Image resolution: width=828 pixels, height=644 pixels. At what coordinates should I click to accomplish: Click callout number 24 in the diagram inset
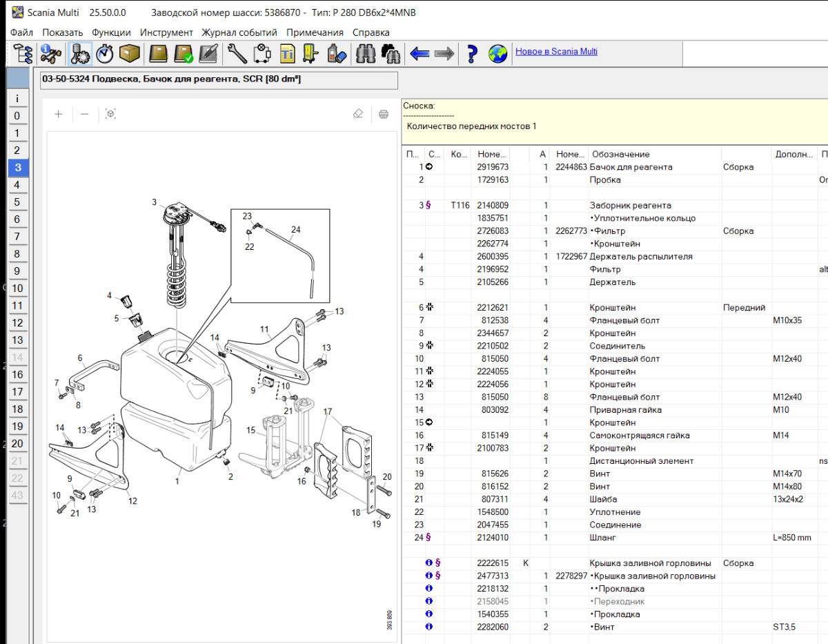coord(295,229)
